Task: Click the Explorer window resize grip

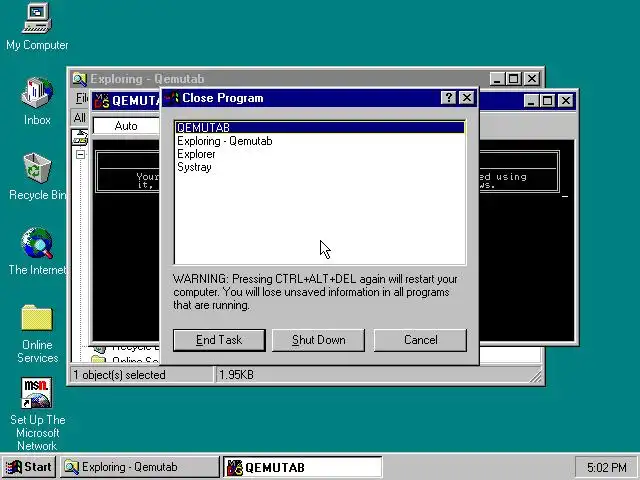Action: pos(536,376)
